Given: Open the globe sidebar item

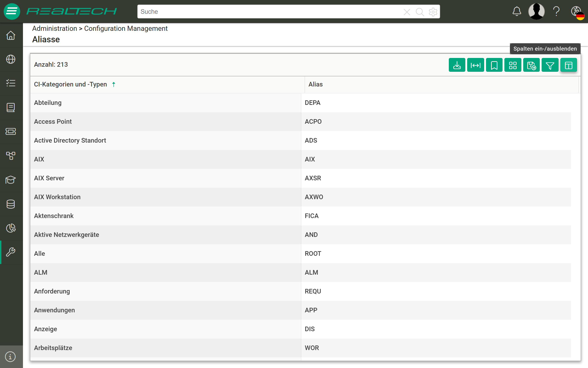Looking at the screenshot, I should (11, 59).
